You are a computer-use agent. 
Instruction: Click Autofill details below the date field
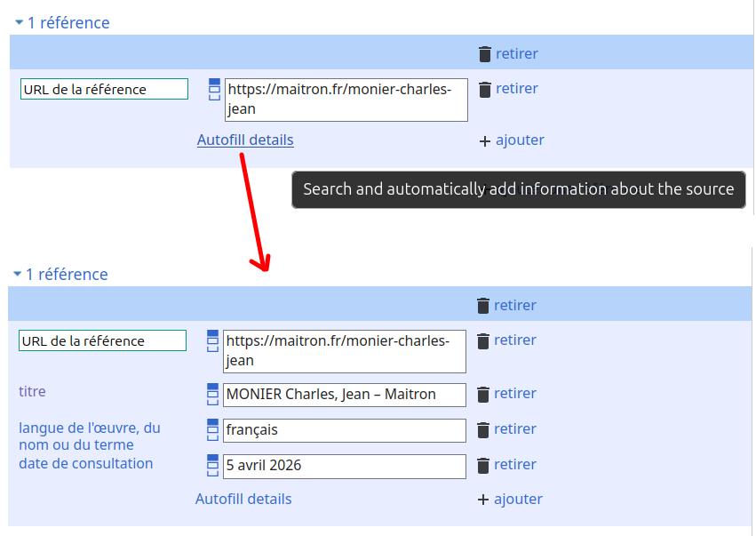pyautogui.click(x=243, y=499)
